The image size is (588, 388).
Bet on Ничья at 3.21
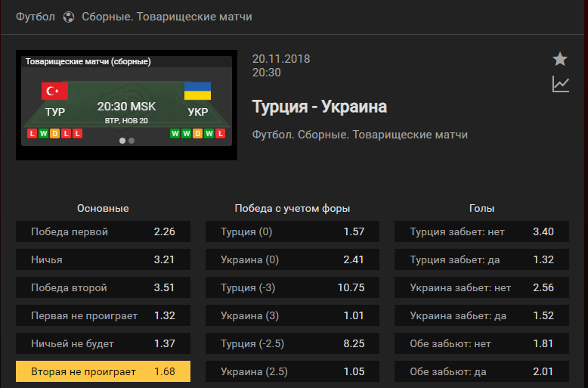tap(103, 259)
